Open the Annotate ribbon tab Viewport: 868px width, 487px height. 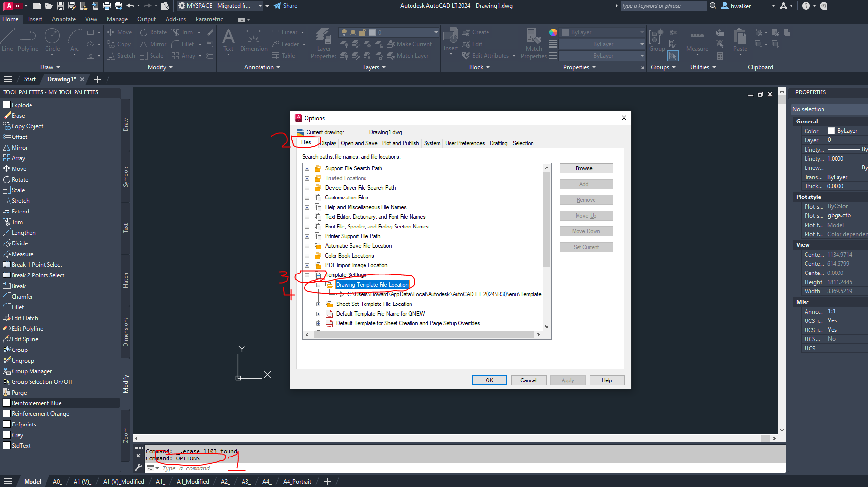click(63, 19)
